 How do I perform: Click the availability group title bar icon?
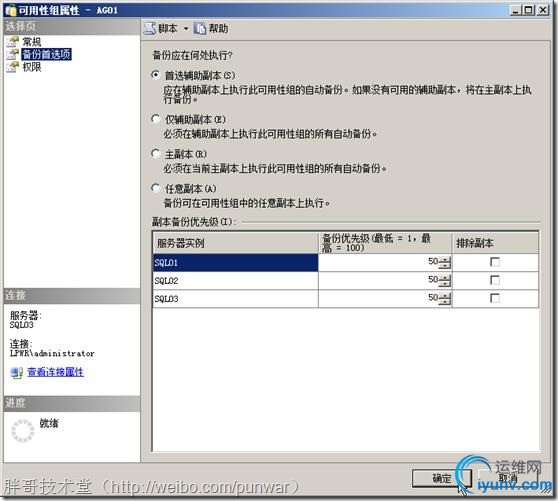tap(11, 10)
